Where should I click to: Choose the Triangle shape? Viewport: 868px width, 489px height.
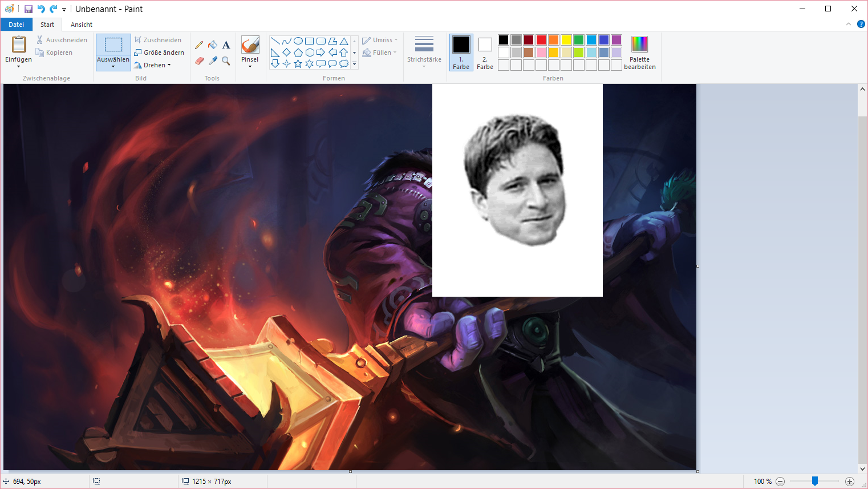pos(344,41)
